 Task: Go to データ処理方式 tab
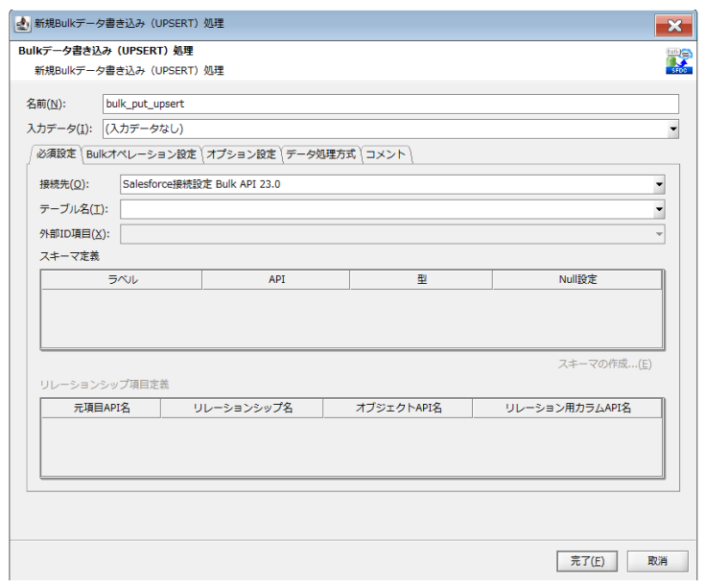tap(320, 154)
